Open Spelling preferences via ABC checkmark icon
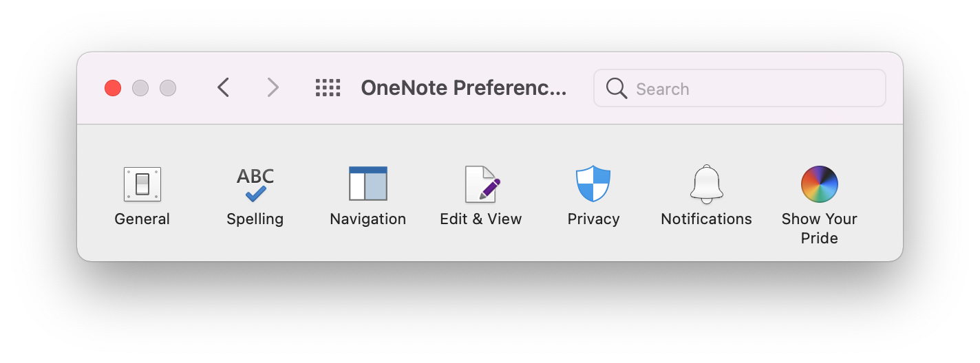The height and width of the screenshot is (363, 980). (255, 184)
